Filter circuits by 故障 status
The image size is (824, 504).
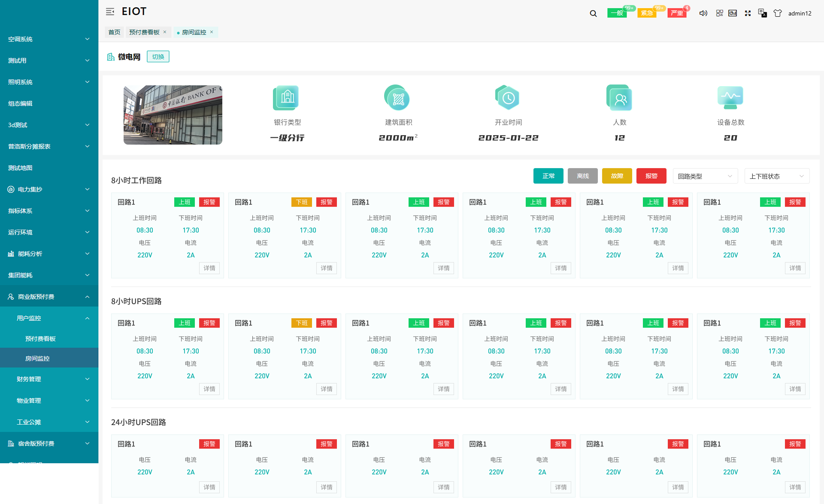(x=617, y=176)
